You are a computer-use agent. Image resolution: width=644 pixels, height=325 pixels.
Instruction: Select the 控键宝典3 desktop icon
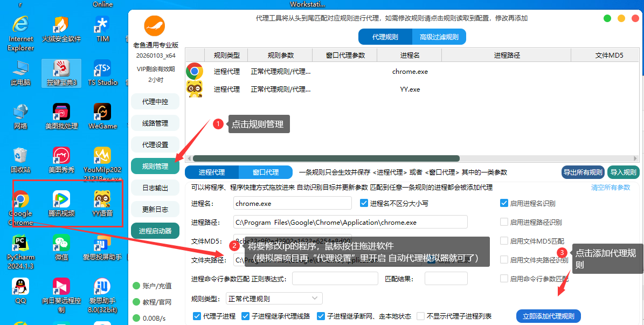pos(61,73)
